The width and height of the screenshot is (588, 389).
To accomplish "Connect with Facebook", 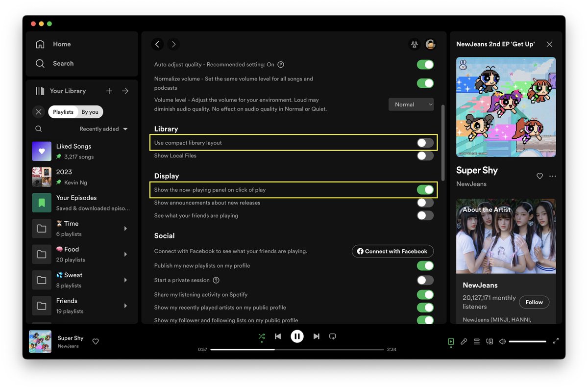I will tap(392, 251).
